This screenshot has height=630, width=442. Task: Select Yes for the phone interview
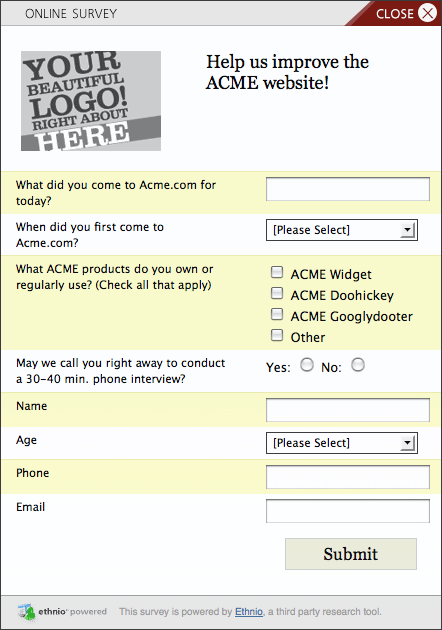(x=307, y=365)
